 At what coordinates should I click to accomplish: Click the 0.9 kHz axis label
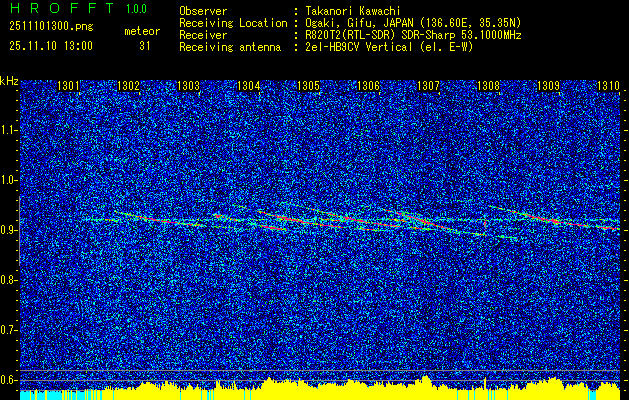[x=8, y=230]
